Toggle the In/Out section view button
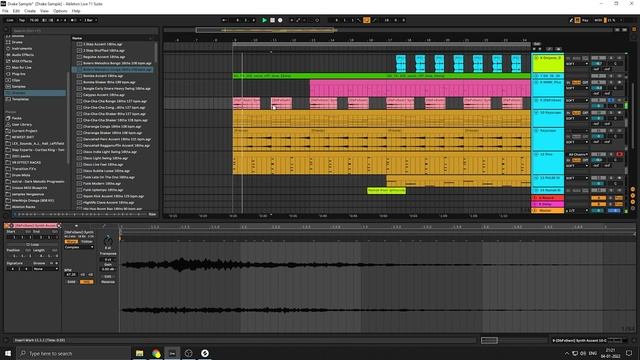This screenshot has width=640, height=360. [633, 190]
